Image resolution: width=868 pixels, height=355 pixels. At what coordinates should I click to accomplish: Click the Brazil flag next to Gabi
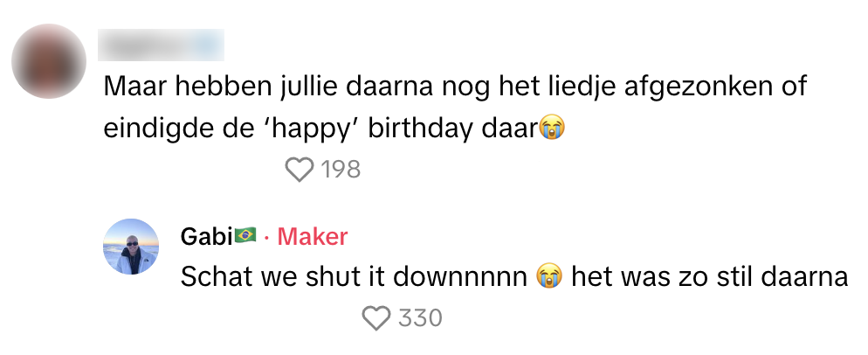pos(245,235)
